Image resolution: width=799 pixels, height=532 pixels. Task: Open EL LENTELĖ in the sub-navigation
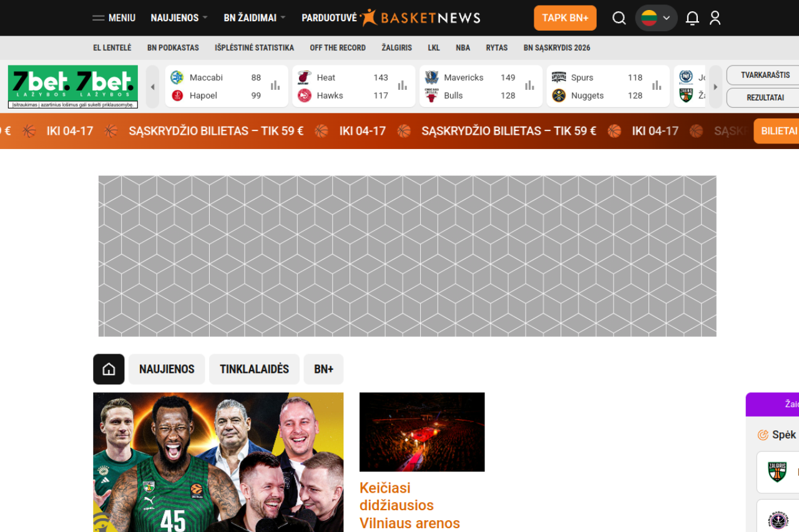(x=112, y=48)
